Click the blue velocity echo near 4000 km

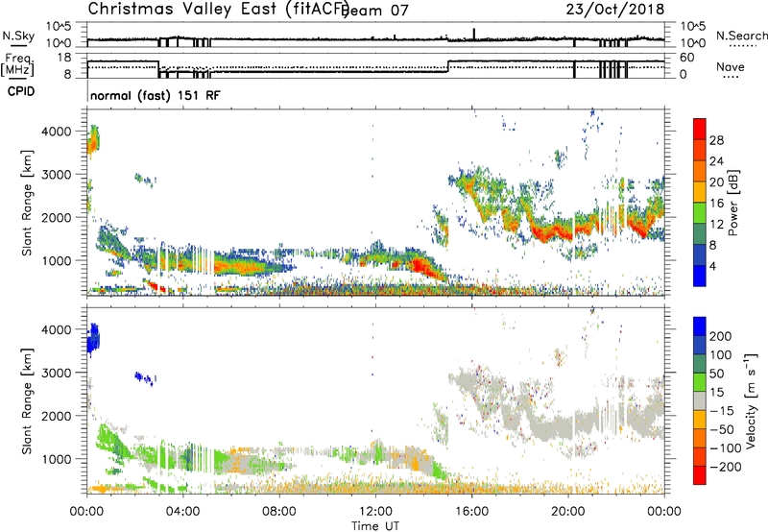tap(93, 337)
